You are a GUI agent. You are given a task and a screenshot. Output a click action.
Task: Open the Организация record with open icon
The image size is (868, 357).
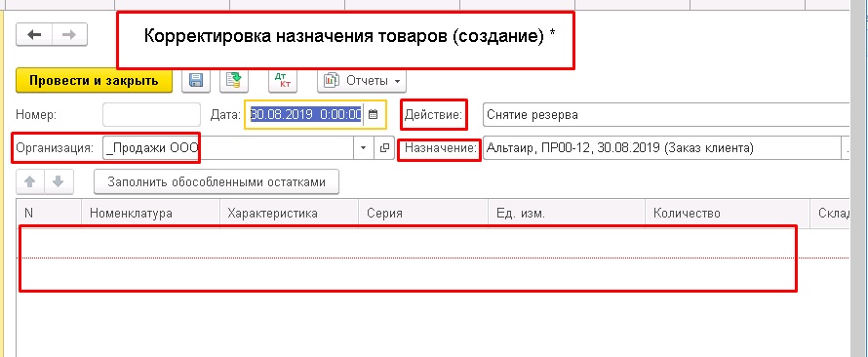383,148
